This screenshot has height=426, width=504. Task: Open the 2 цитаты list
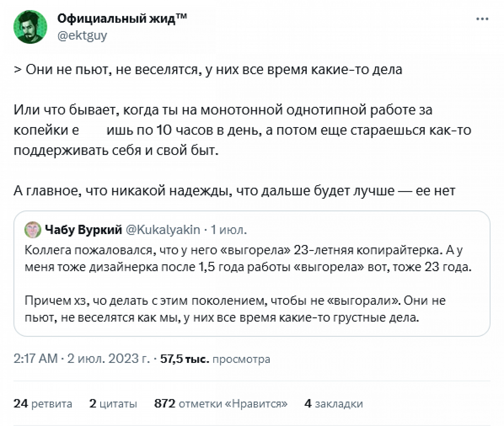(113, 403)
